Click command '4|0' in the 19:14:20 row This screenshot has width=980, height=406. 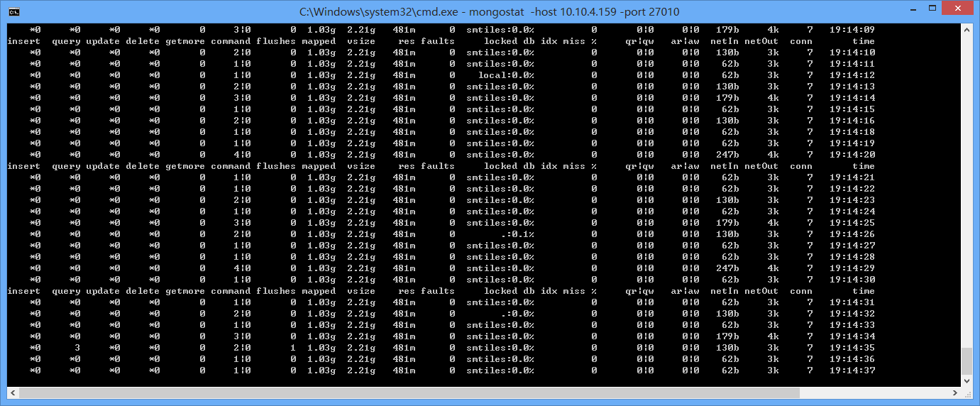242,155
